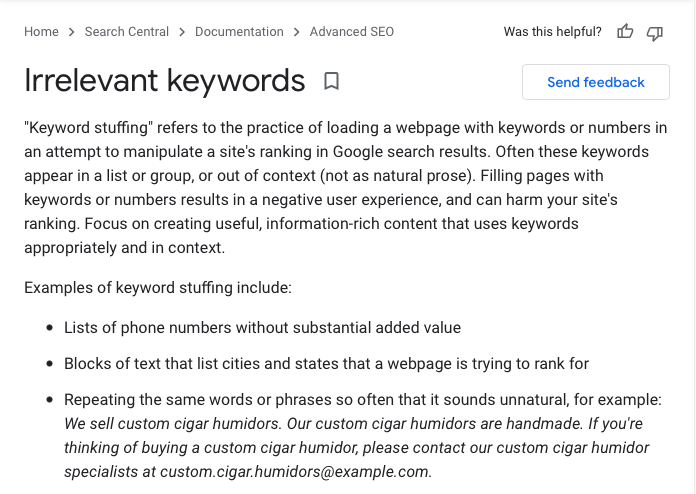Click the 'Was this helpful?' text
Image resolution: width=696 pixels, height=494 pixels.
coord(553,32)
